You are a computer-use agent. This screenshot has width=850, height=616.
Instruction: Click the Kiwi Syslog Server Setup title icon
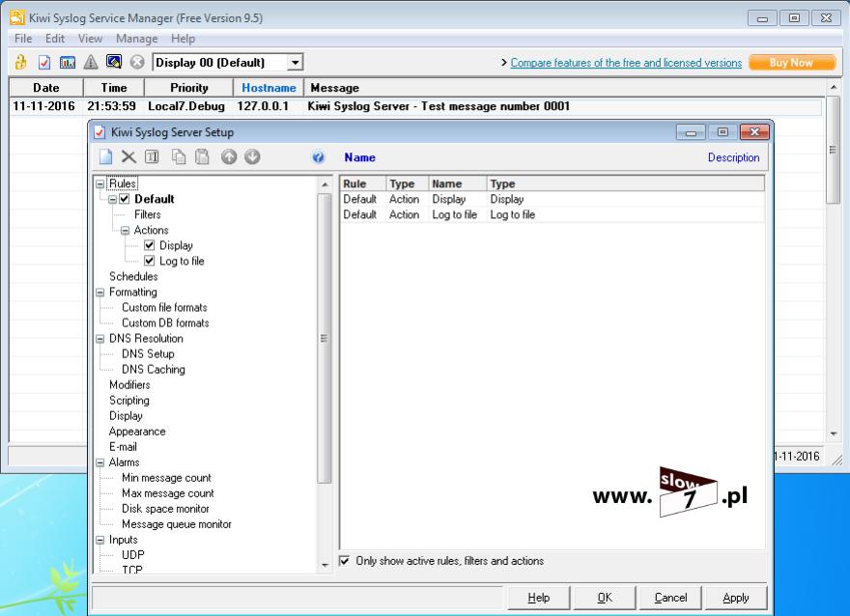(x=99, y=132)
